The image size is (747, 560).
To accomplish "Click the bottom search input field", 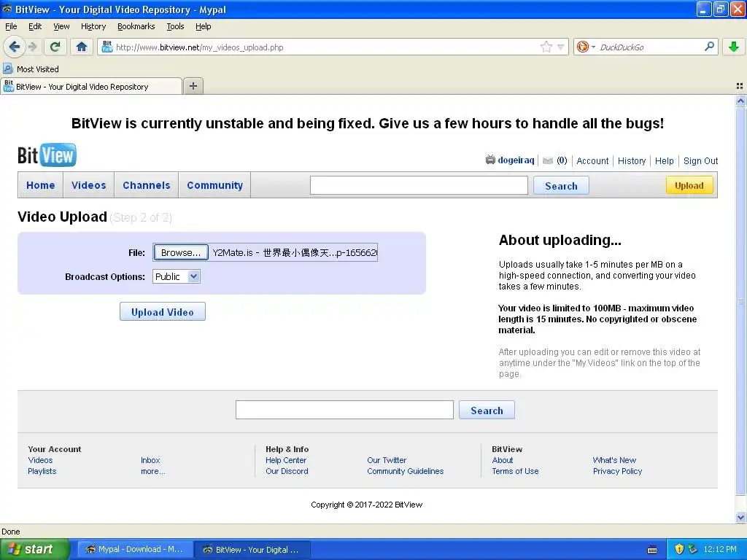I will (344, 410).
